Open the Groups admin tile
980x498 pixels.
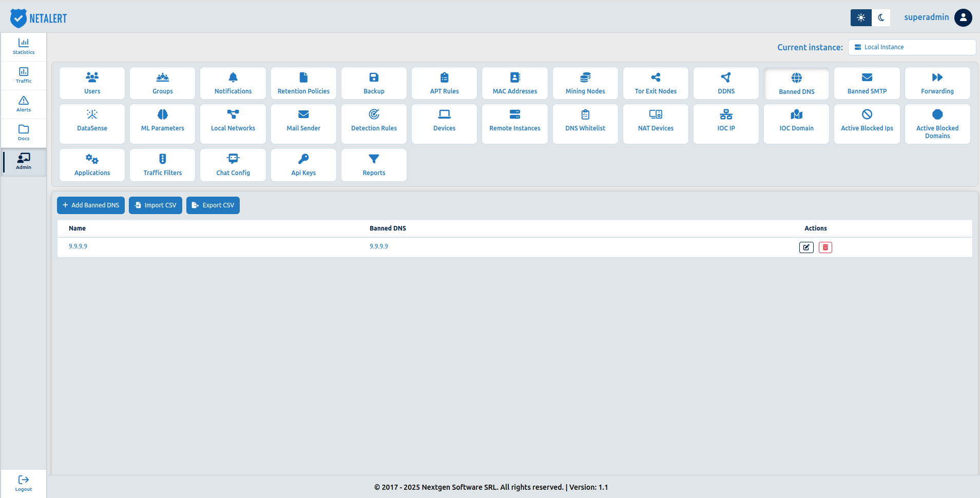(x=162, y=83)
